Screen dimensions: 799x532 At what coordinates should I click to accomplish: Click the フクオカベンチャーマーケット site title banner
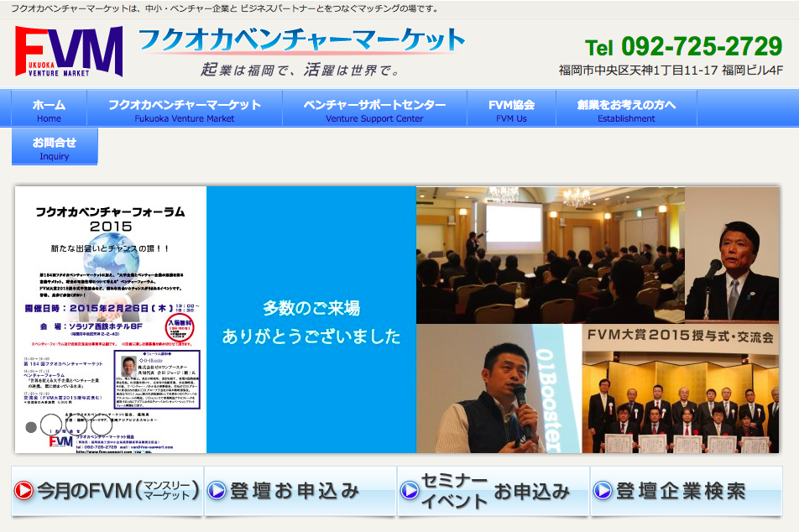click(x=301, y=39)
